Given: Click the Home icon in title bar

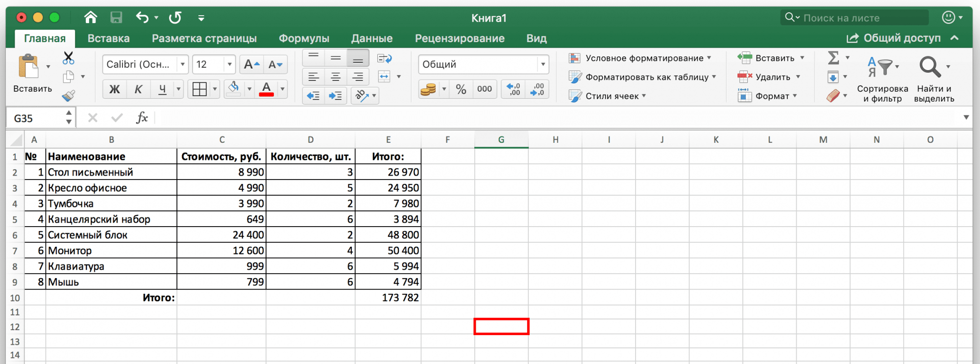Looking at the screenshot, I should coord(91,18).
